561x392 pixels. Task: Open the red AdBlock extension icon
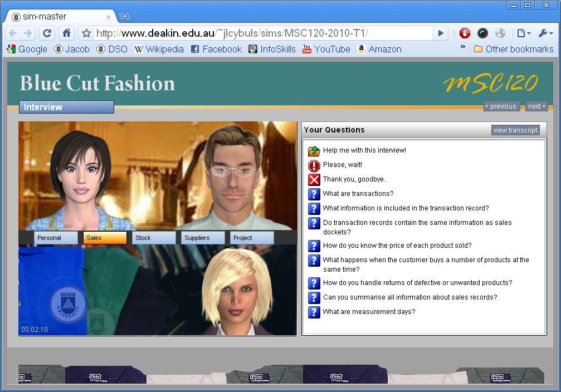(x=465, y=33)
